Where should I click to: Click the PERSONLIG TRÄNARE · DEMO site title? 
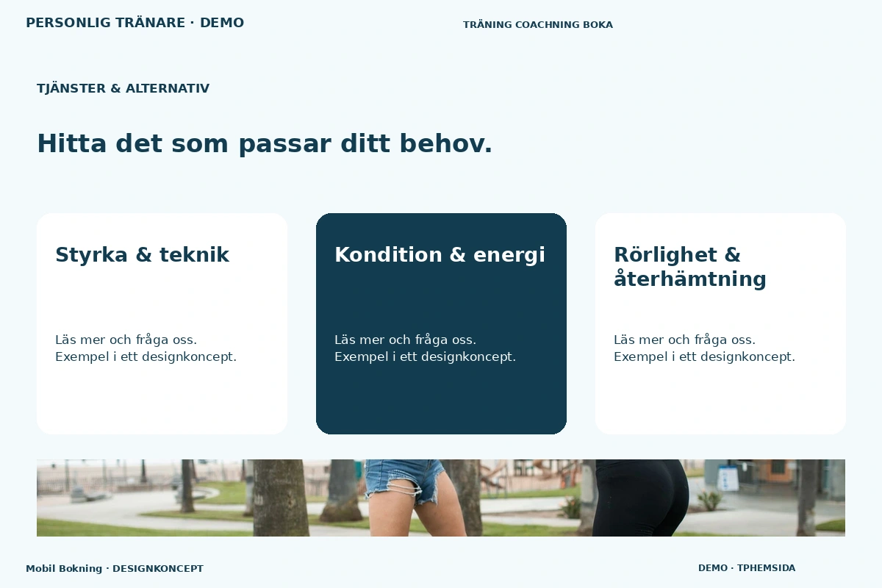point(135,23)
